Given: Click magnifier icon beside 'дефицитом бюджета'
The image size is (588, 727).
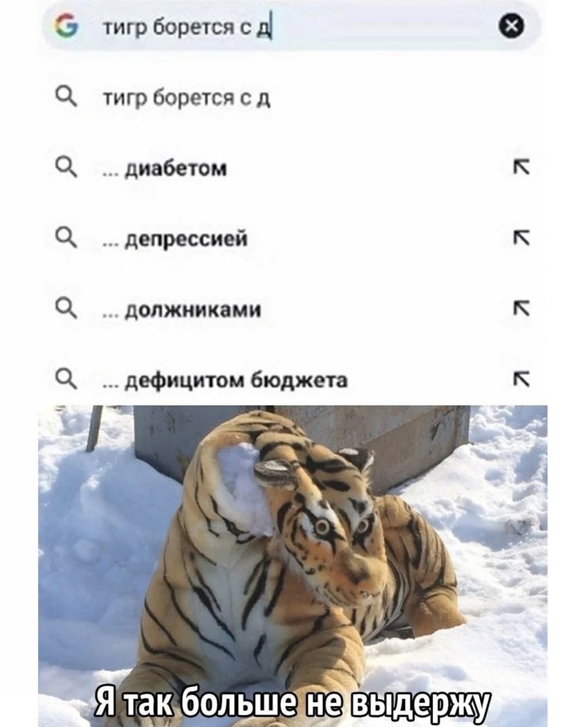Looking at the screenshot, I should [x=64, y=379].
